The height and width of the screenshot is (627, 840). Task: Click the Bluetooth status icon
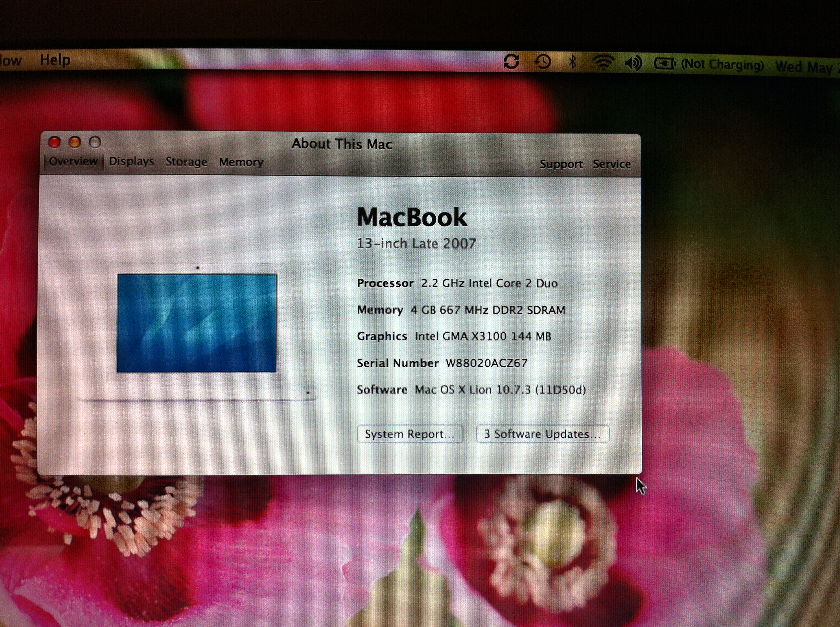(572, 62)
